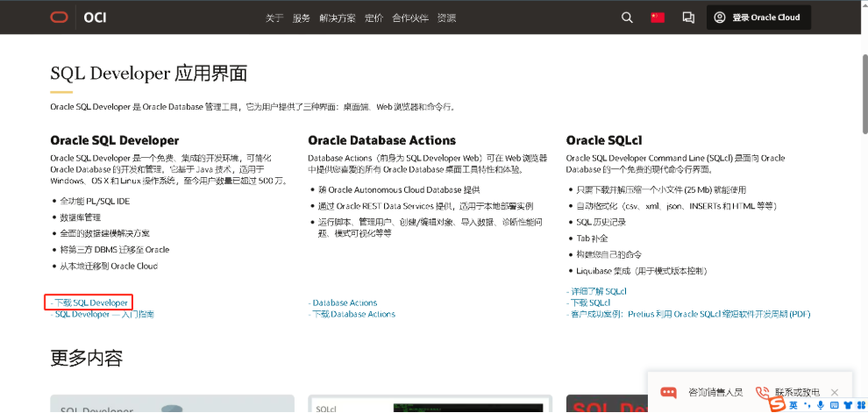Open the 合作伙伴 menu
868x413 pixels.
click(410, 18)
